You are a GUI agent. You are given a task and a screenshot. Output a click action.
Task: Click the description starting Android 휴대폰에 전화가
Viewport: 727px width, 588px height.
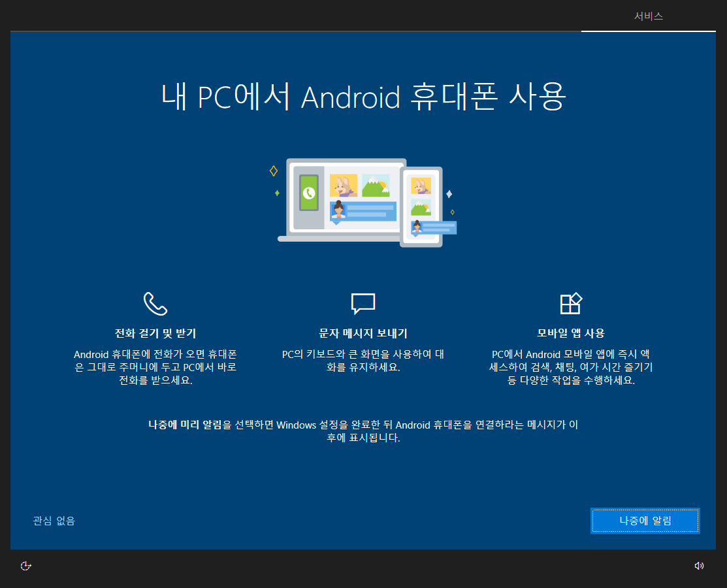[155, 367]
